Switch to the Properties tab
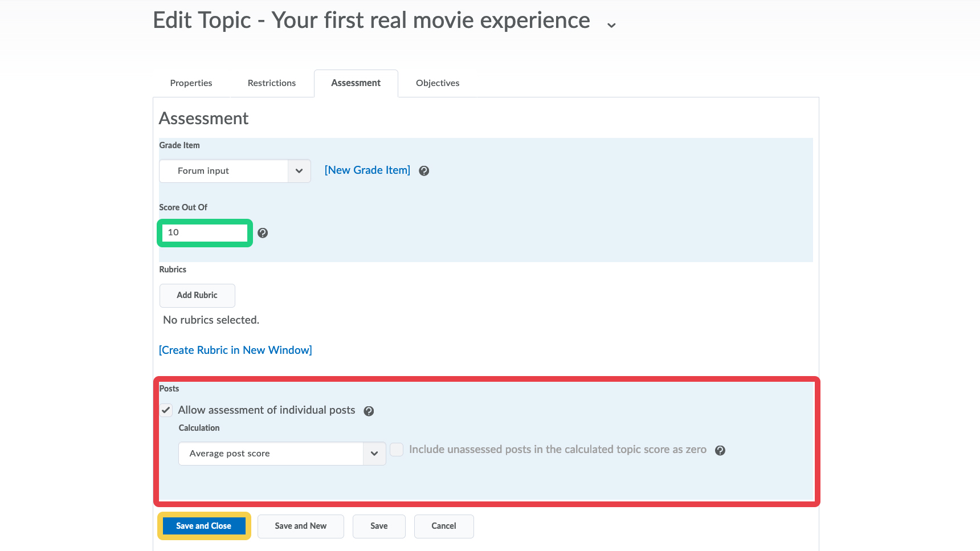The image size is (980, 551). coord(191,83)
